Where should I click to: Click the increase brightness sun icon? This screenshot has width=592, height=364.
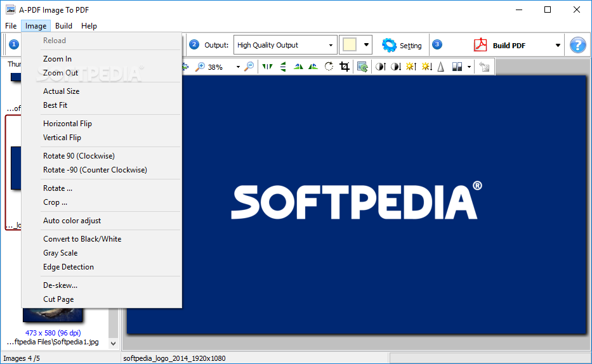coord(411,67)
